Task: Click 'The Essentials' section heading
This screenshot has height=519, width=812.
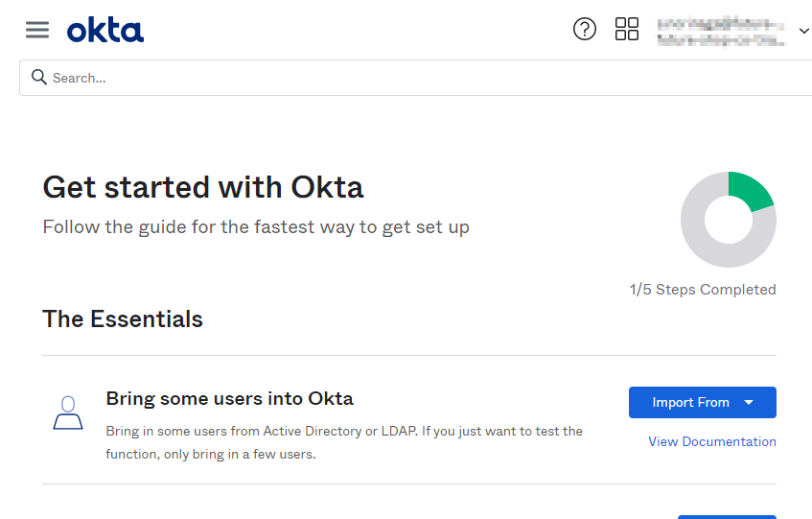Action: [123, 319]
